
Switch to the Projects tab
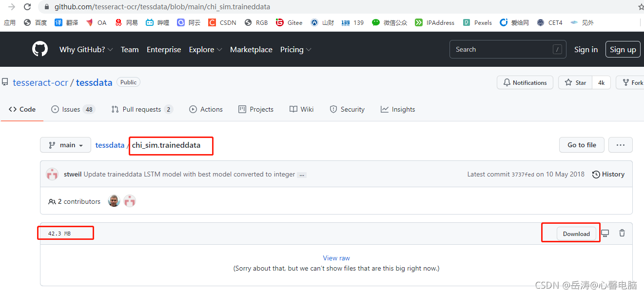256,109
